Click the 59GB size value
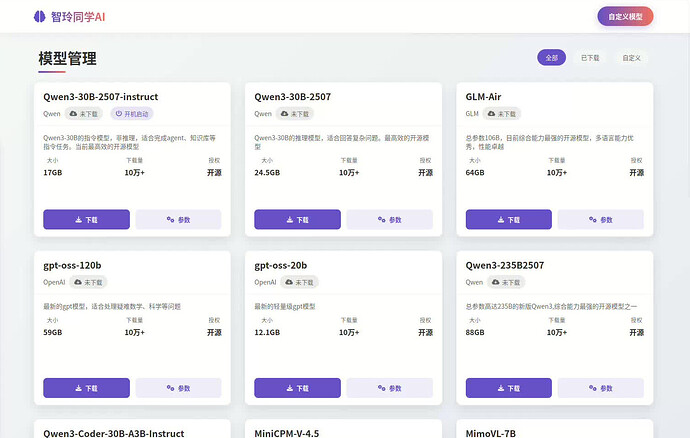This screenshot has height=438, width=690. (x=52, y=332)
